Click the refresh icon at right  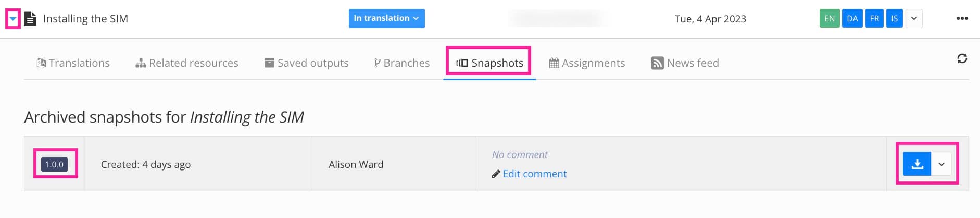click(962, 58)
